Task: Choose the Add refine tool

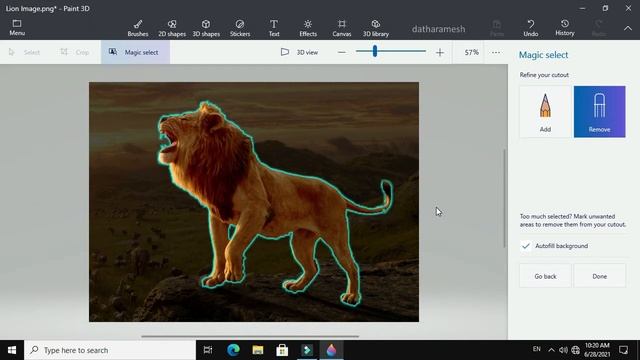Action: tap(545, 111)
